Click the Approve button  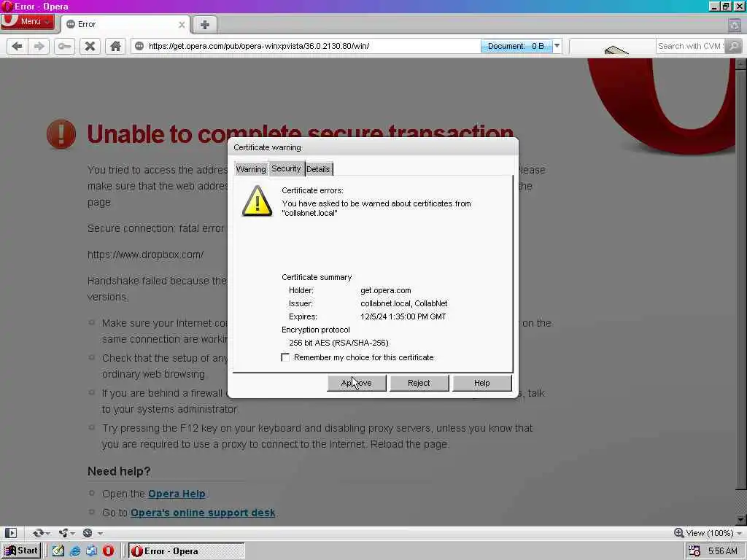[x=356, y=383]
